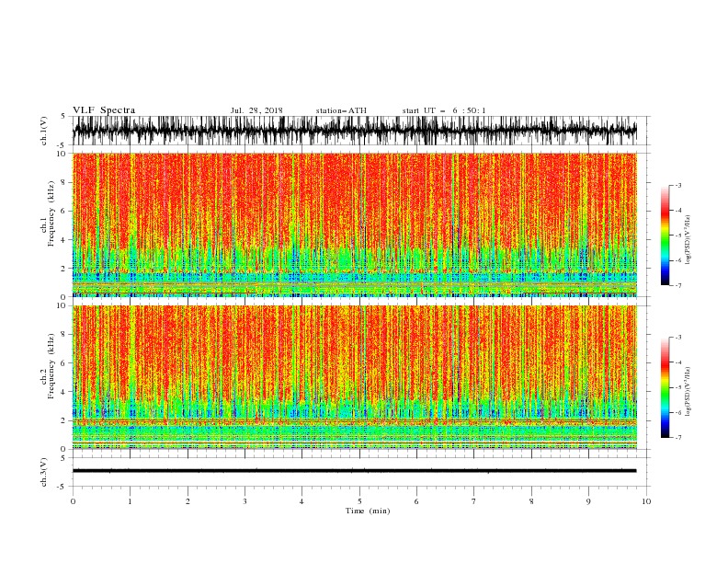Click the "ch.1(V)" waveform axis label
This screenshot has height=563, width=728.
click(x=44, y=131)
